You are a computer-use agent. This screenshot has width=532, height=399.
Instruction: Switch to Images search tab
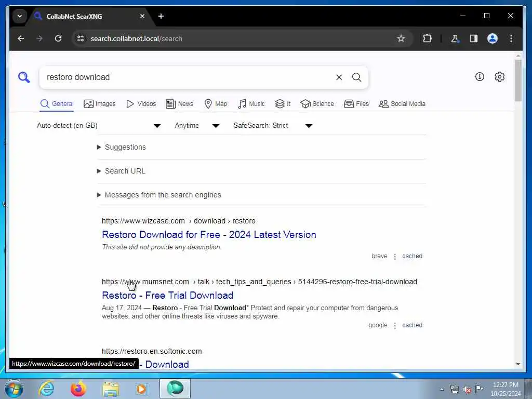coord(100,104)
